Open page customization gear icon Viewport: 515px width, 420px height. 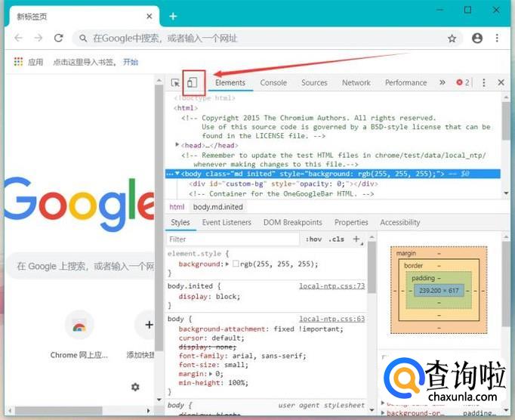(135, 387)
